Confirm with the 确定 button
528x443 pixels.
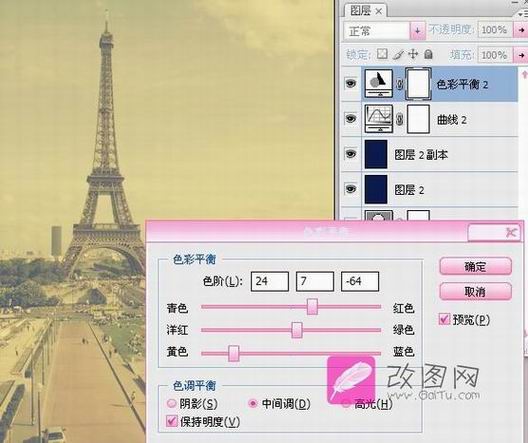coord(475,267)
